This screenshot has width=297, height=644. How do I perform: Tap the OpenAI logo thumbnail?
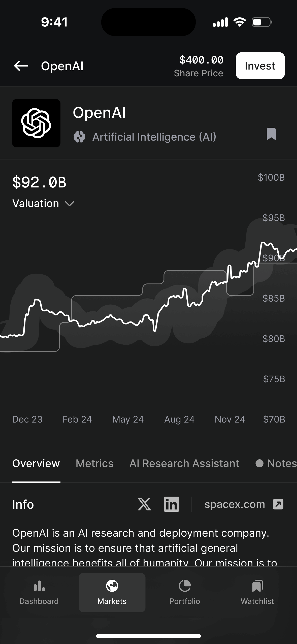(36, 123)
